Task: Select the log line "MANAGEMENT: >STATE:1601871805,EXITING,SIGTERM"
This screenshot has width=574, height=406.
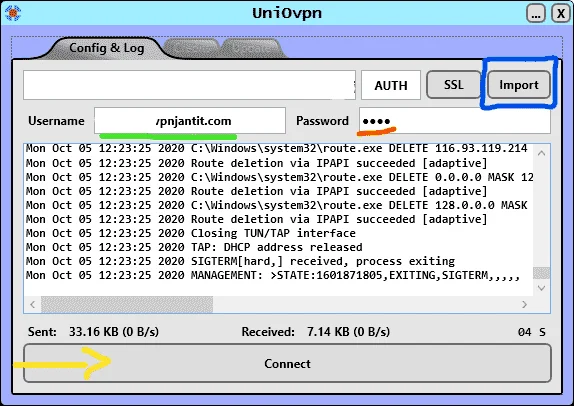Action: click(273, 275)
